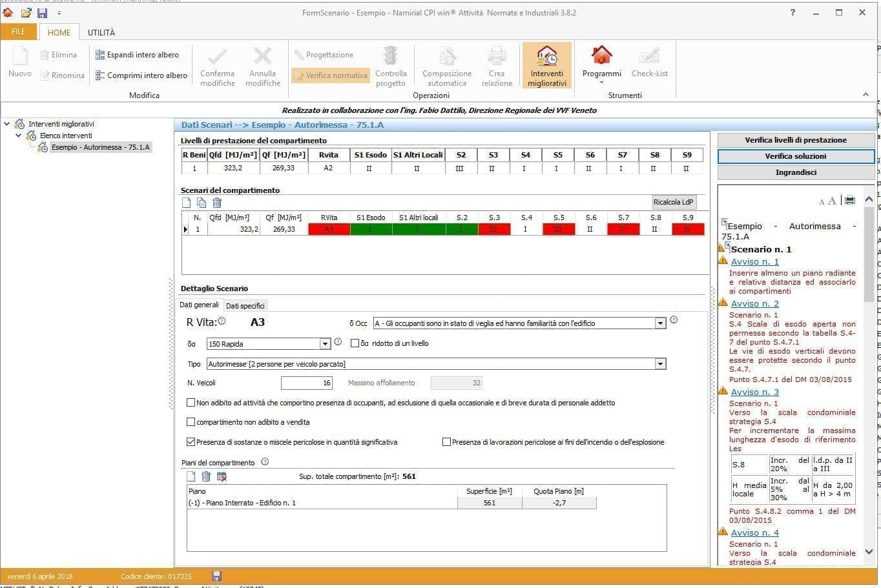Open the Avviso n. 2 link
This screenshot has width=881, height=588.
(754, 303)
